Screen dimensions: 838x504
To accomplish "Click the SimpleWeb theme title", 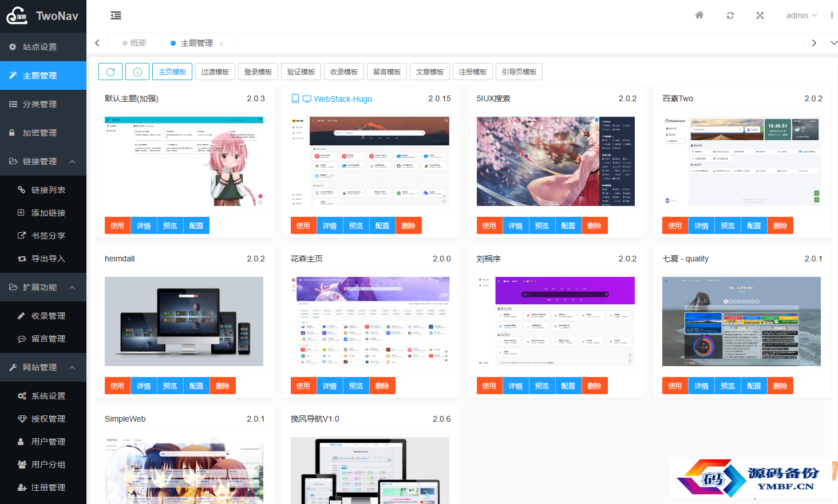I will tap(125, 419).
